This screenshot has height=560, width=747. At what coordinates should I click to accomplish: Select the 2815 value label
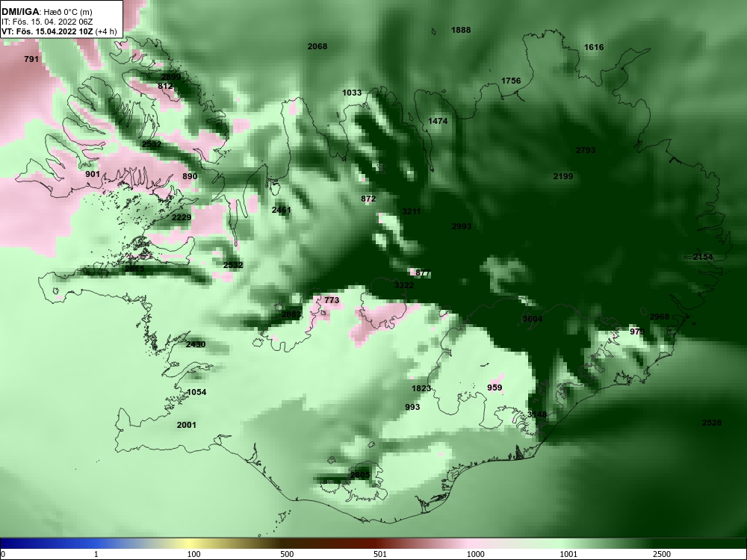[134, 269]
